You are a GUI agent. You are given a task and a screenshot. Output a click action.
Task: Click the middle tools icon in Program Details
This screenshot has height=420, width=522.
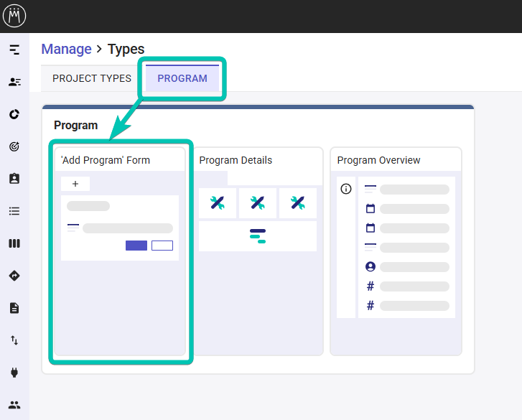[258, 202]
